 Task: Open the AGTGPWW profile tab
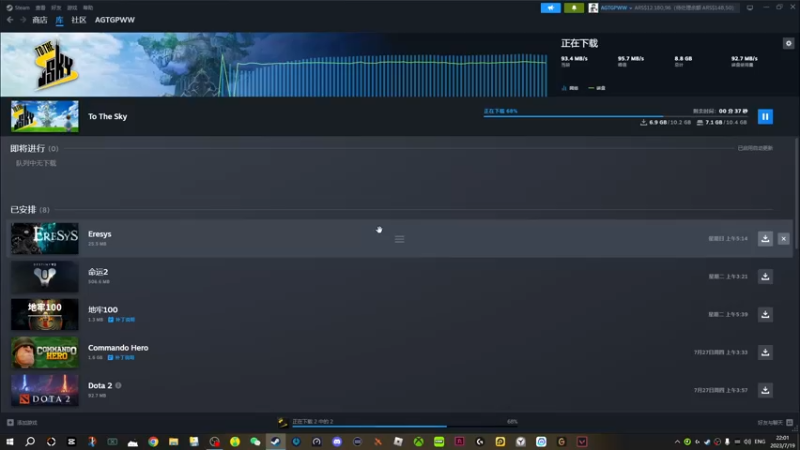[x=115, y=20]
